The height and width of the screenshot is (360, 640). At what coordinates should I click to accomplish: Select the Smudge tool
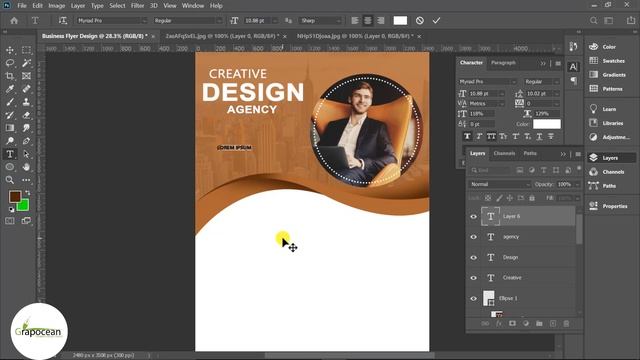coord(26,128)
